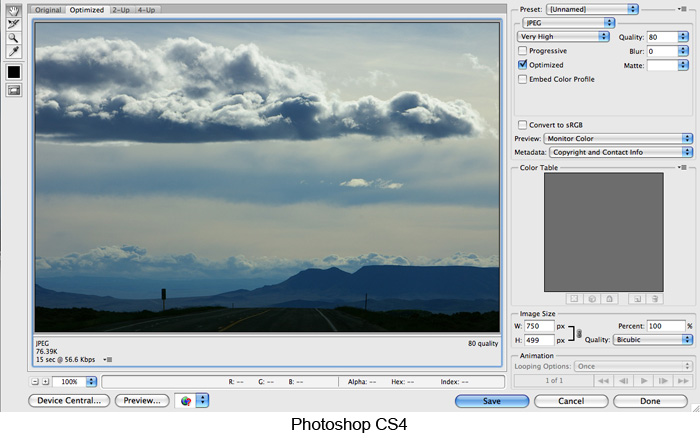Switch to the 4-Up tab
The image size is (700, 440).
(x=146, y=9)
